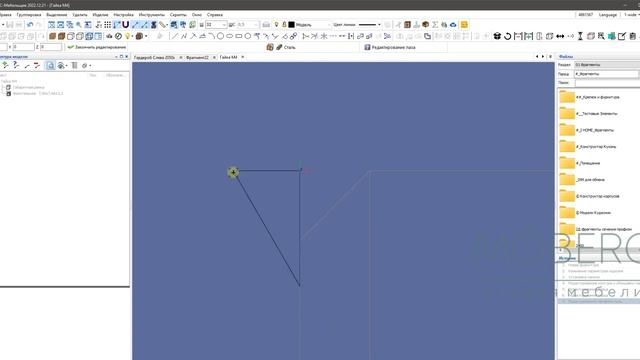
Task: Select the straight line drawing tool
Action: 175,36
